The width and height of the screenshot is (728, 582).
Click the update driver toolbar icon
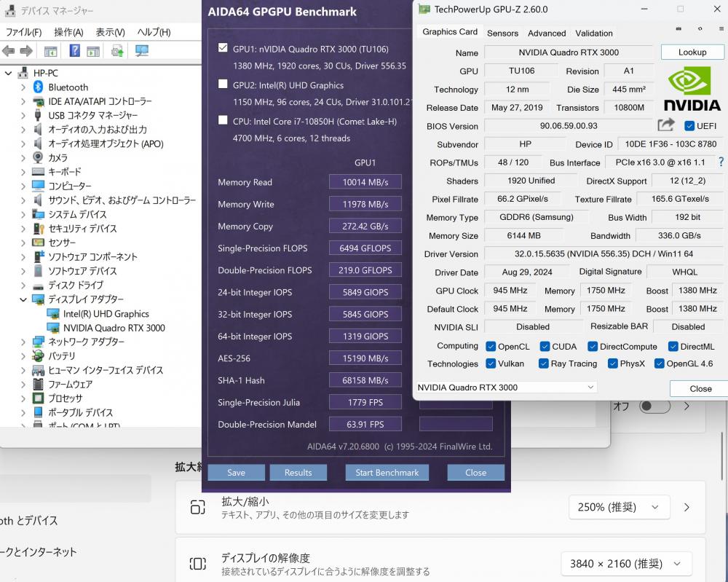click(117, 51)
